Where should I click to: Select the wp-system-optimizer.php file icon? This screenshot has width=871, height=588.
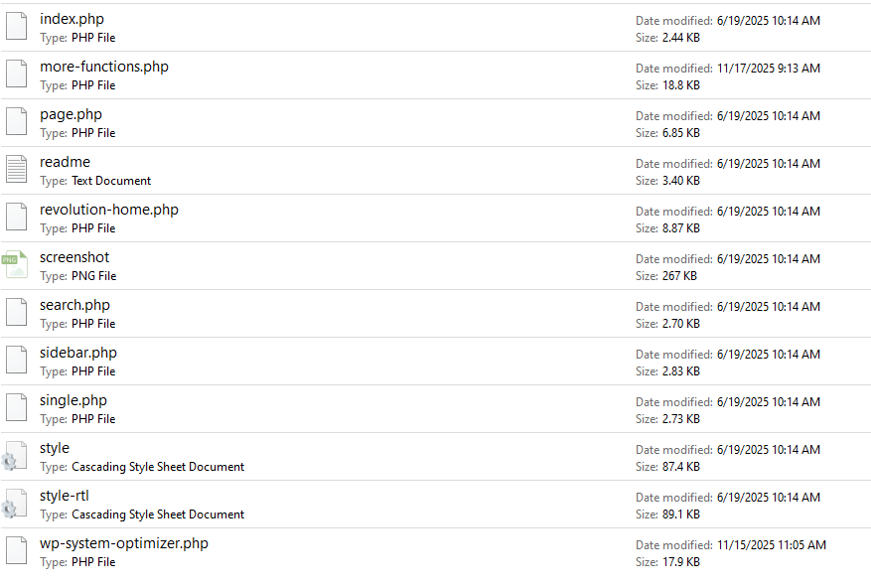coord(16,551)
